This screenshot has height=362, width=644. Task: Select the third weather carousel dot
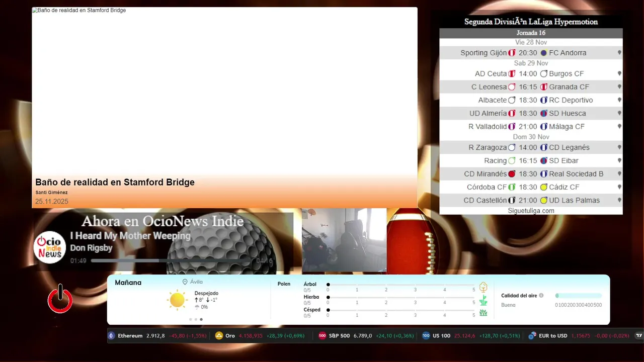coord(201,319)
